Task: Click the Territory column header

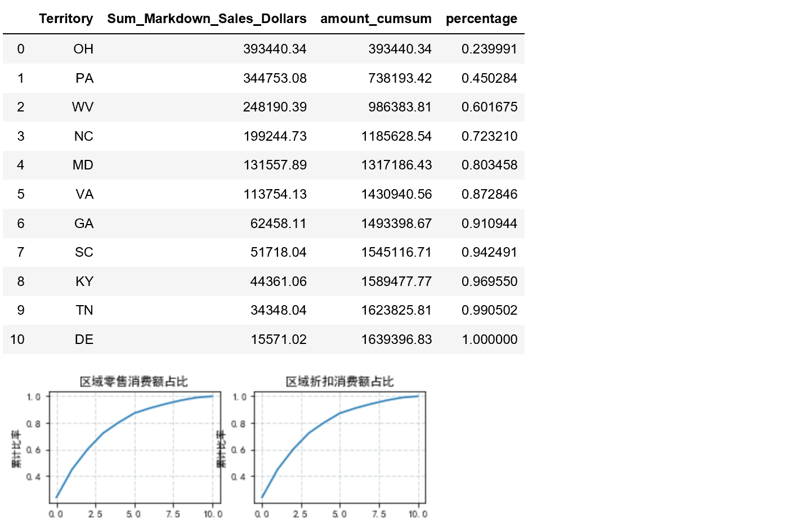Action: pos(66,19)
